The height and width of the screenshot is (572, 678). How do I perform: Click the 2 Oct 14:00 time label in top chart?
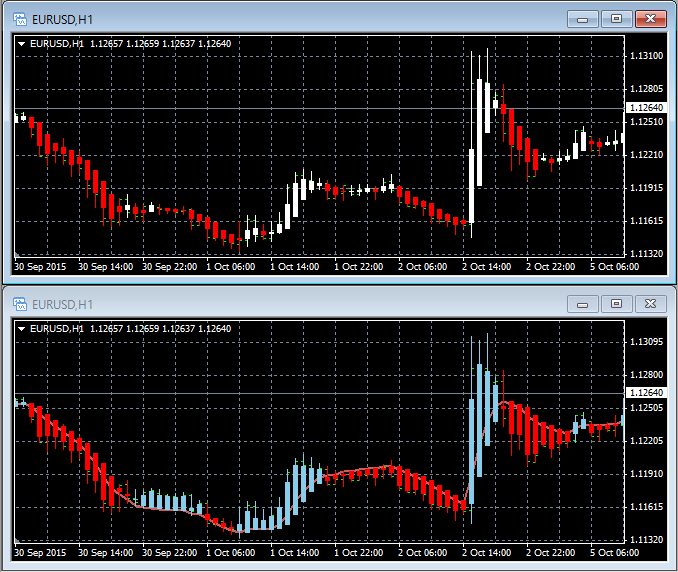486,267
